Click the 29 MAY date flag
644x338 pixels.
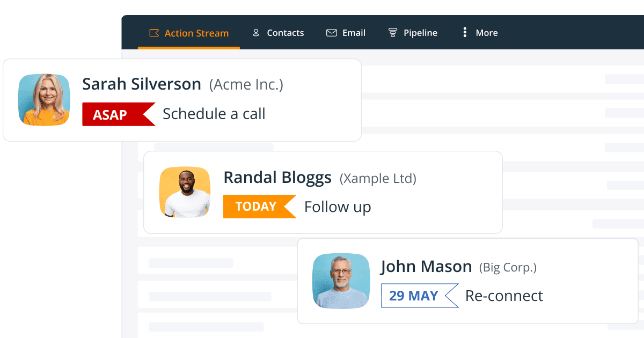point(420,296)
